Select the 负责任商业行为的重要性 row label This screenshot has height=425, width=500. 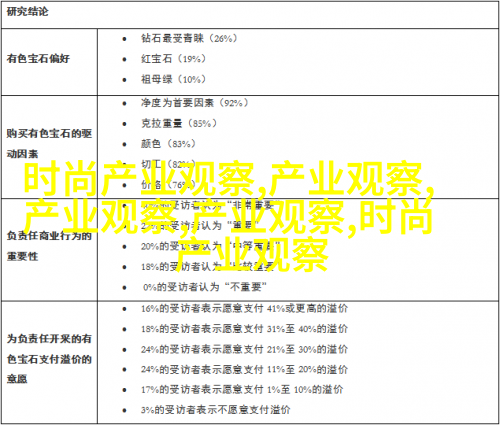point(49,246)
